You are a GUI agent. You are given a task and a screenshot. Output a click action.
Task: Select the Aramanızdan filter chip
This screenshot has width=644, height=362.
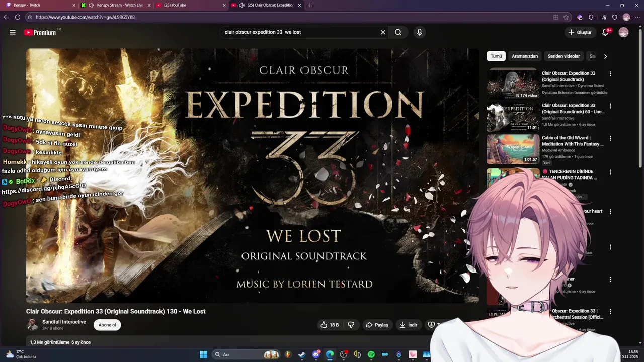(x=525, y=56)
